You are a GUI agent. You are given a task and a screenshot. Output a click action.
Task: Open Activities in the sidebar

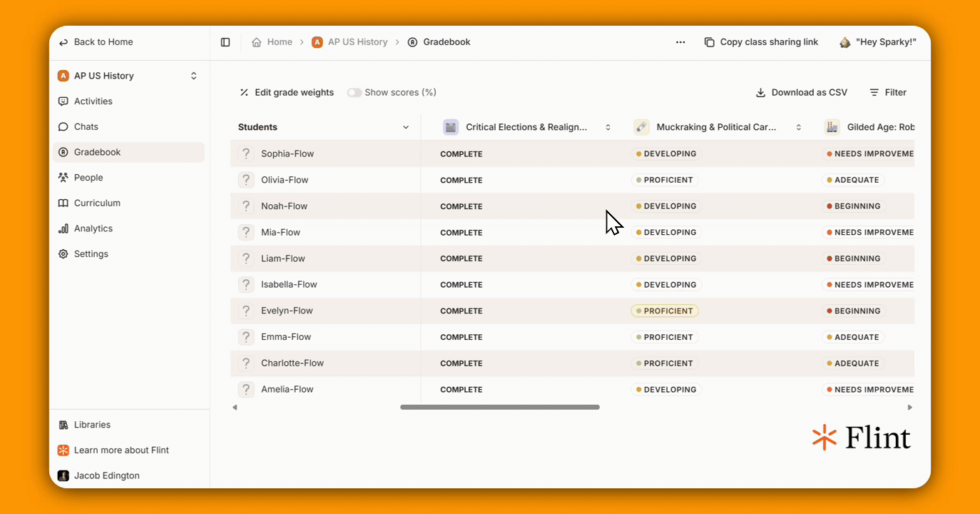128,101
